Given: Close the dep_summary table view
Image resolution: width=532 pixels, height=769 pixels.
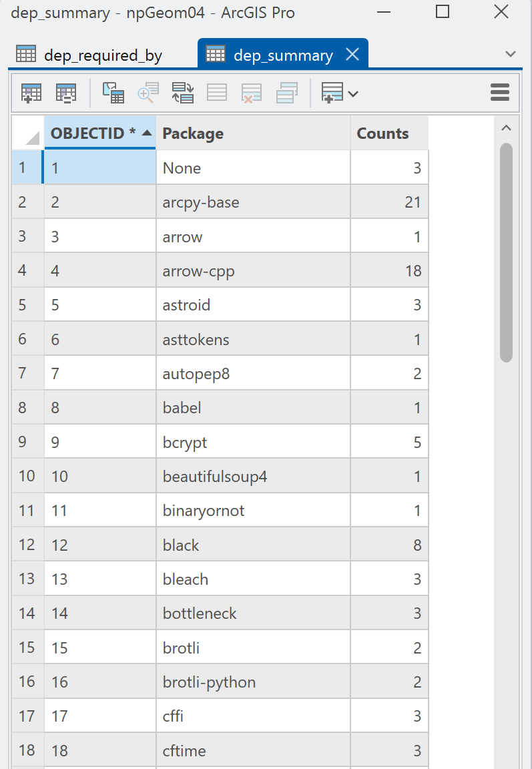Looking at the screenshot, I should point(352,55).
